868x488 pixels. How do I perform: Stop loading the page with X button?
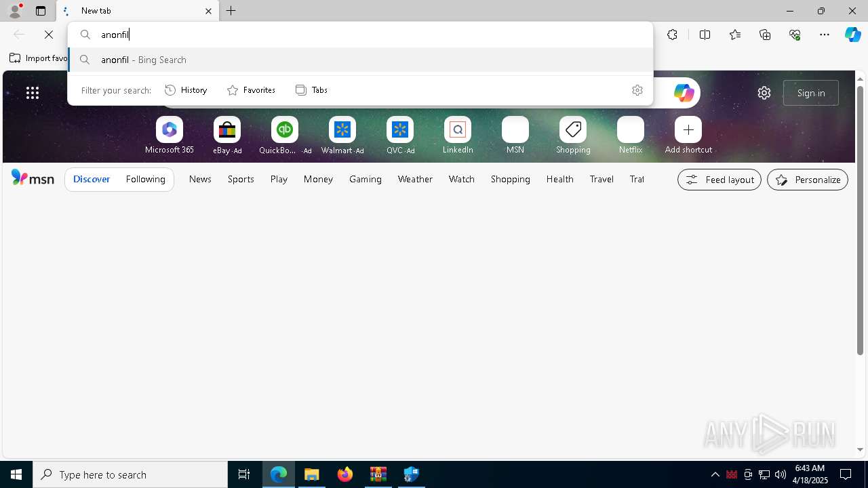coord(49,35)
